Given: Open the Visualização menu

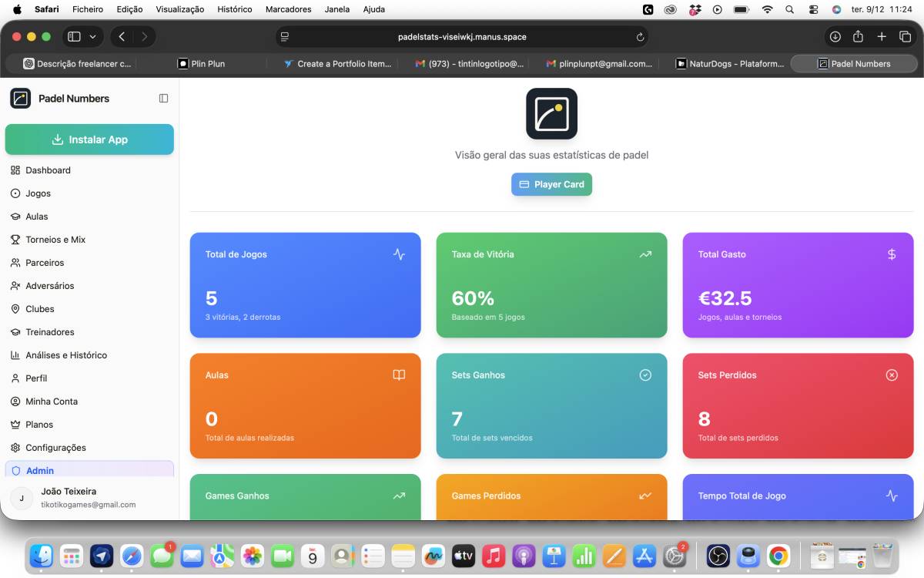Looking at the screenshot, I should click(180, 9).
